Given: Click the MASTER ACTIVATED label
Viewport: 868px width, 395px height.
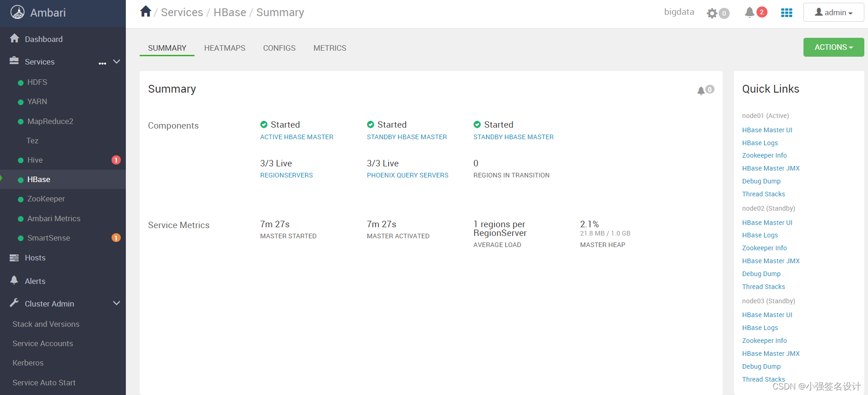Looking at the screenshot, I should [398, 236].
